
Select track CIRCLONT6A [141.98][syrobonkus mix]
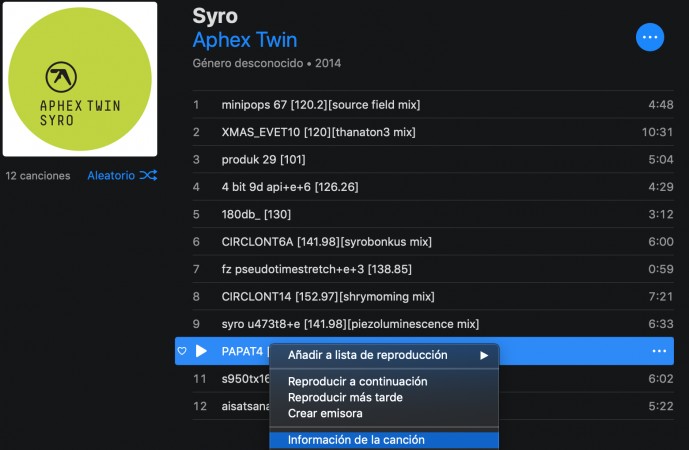tap(326, 241)
